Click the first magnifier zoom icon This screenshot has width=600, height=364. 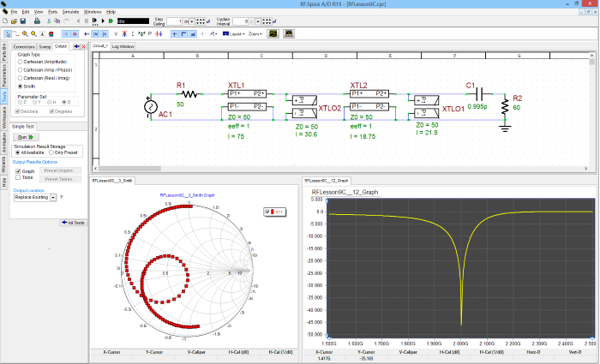coord(25,34)
